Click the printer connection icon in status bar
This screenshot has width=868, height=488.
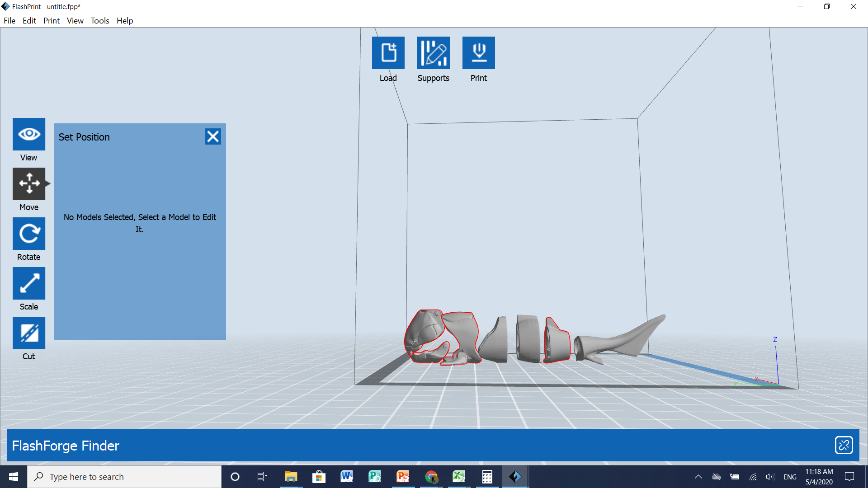tap(844, 445)
